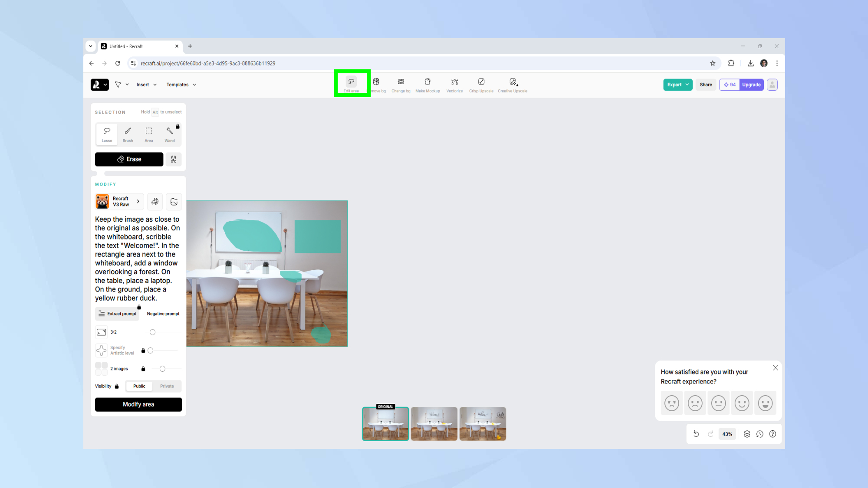Switch to the Negative prompt tab
This screenshot has height=488, width=868.
coord(163,314)
